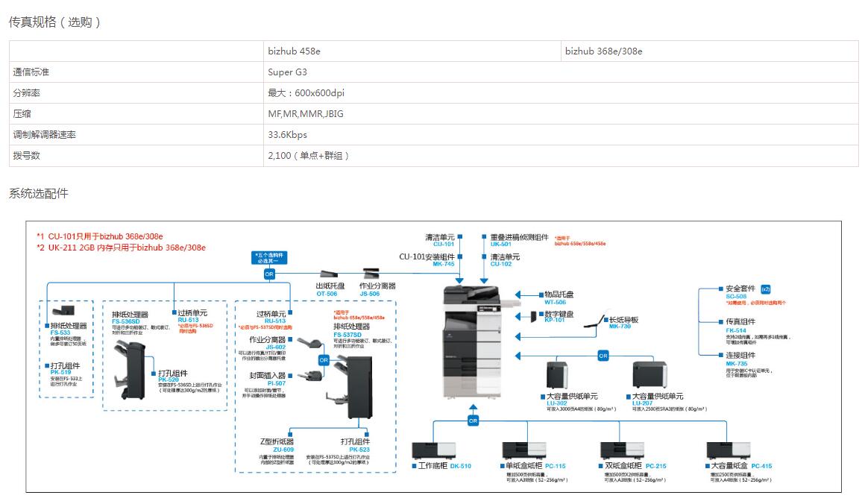The height and width of the screenshot is (504, 862).
Task: Click the 传真组件 FK-514 label
Action: tap(740, 325)
